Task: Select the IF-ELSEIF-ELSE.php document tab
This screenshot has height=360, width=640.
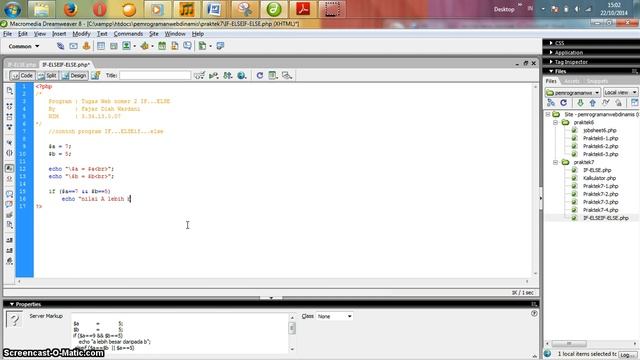Action: [66, 65]
